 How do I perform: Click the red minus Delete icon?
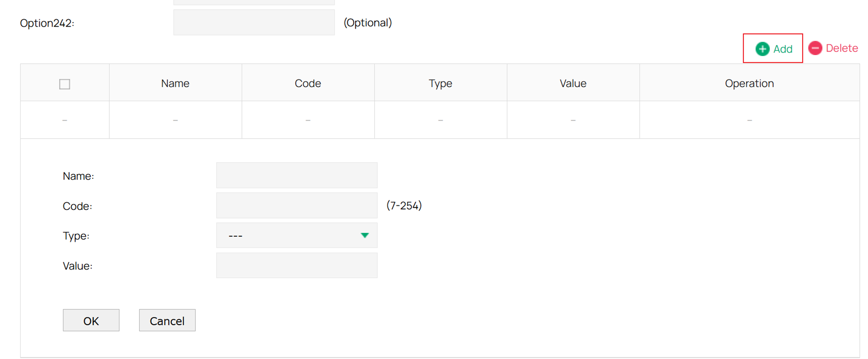[x=815, y=48]
